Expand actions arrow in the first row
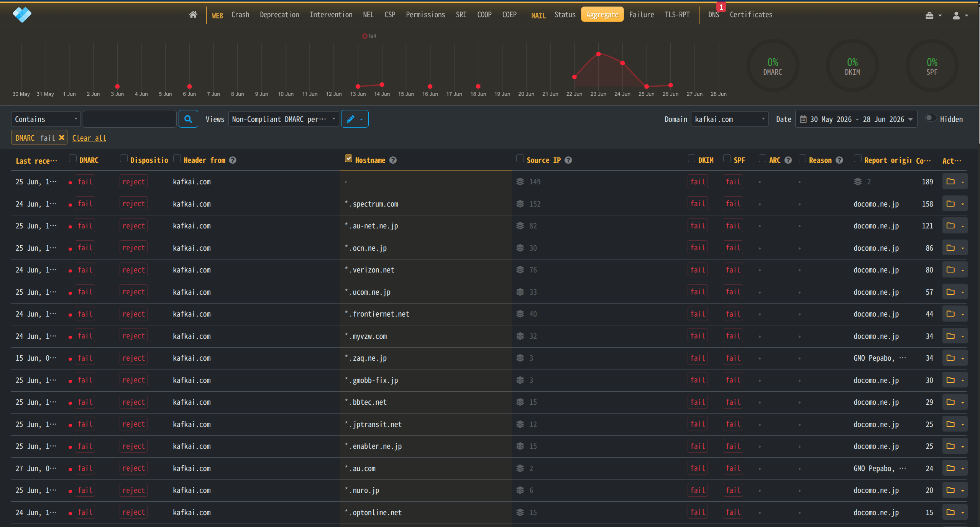The image size is (980, 527). coord(963,182)
